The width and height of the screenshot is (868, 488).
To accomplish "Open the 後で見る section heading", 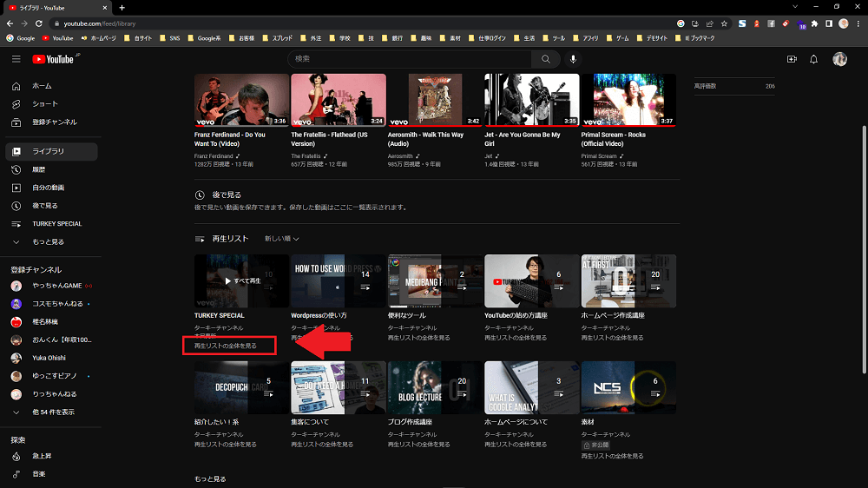I will point(227,195).
